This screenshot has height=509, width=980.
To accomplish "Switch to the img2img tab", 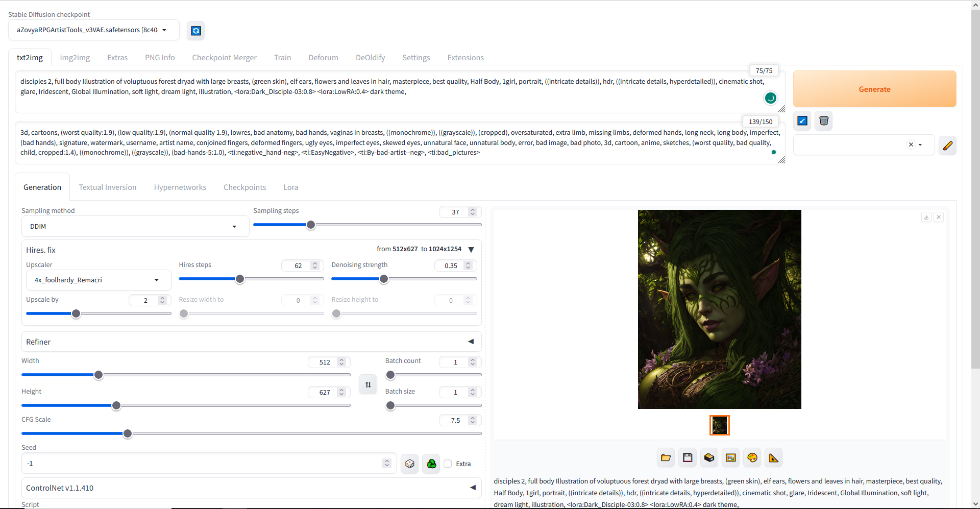I will pos(75,58).
